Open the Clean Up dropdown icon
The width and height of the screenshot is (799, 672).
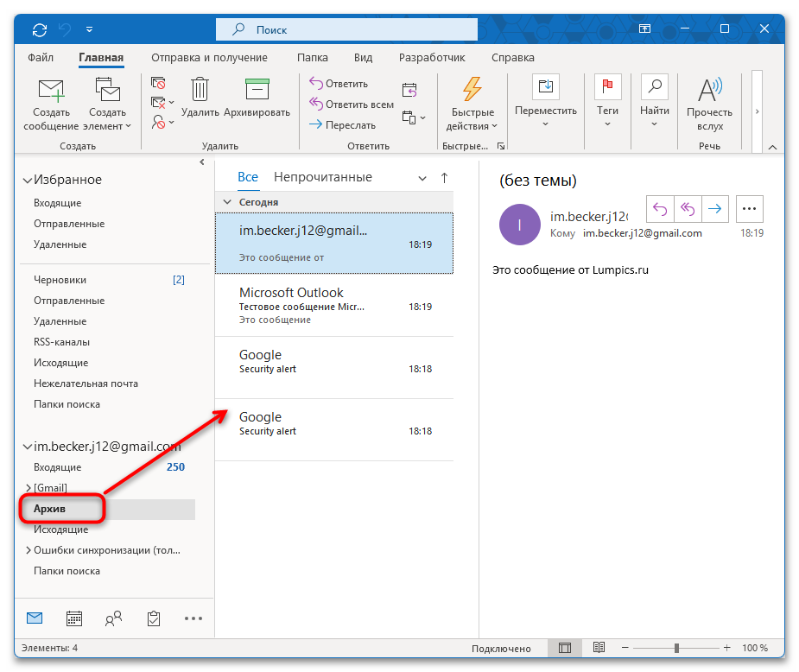click(x=162, y=103)
